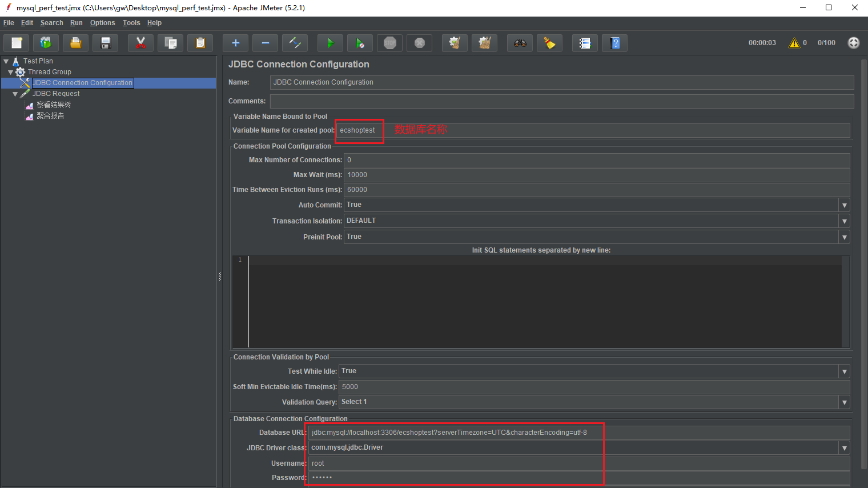Collapse the Thread Group tree node
This screenshot has width=868, height=488.
tap(11, 72)
